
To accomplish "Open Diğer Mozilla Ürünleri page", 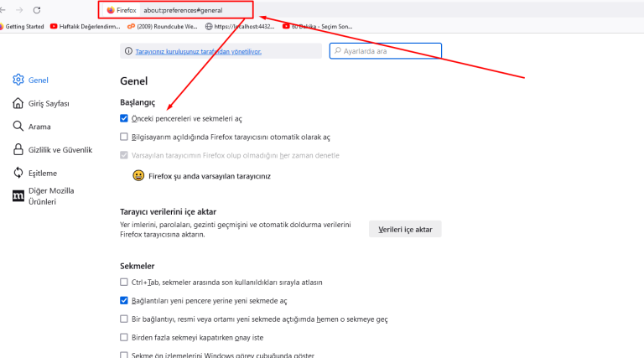I will click(50, 196).
